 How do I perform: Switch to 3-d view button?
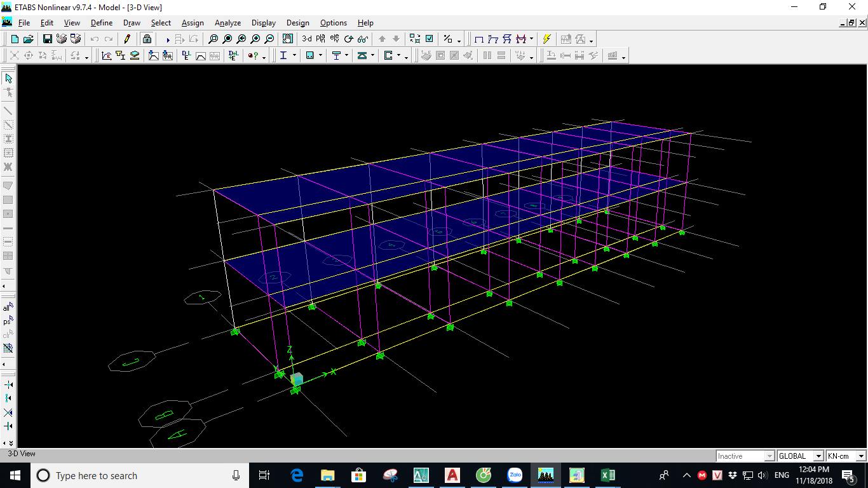(307, 39)
